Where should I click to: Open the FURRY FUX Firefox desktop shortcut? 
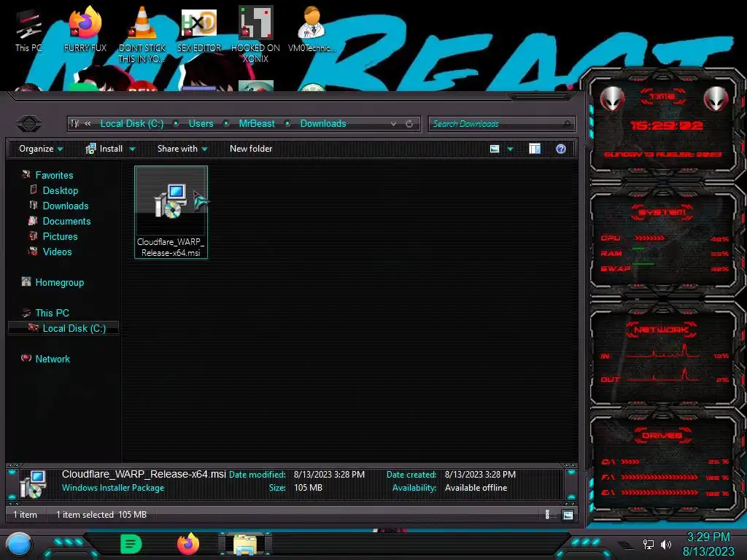(85, 29)
